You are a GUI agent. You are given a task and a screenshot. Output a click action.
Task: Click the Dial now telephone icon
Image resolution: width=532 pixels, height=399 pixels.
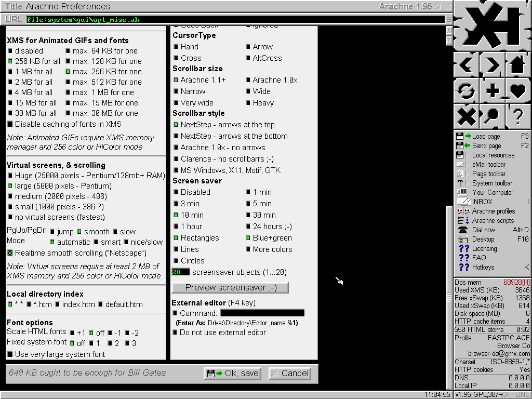463,230
